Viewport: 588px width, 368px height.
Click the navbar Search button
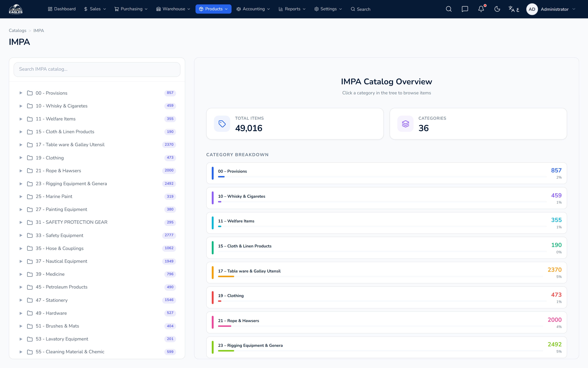coord(361,9)
